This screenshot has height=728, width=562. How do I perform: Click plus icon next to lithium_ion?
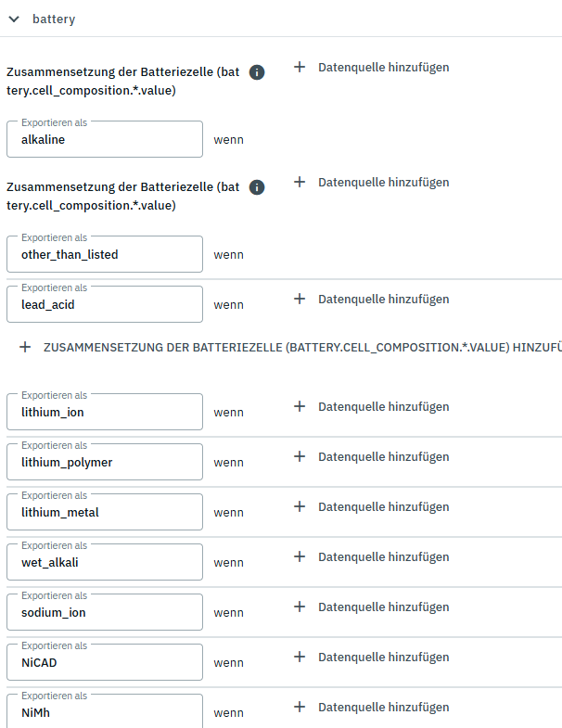click(300, 406)
